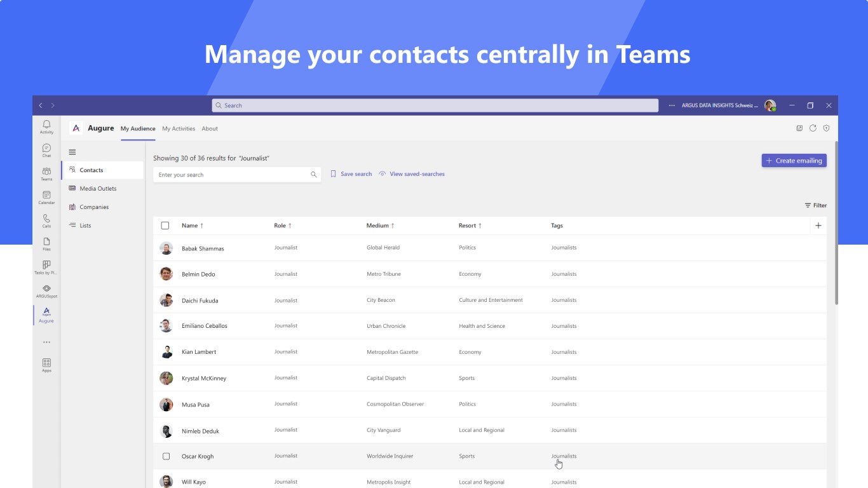Screen dimensions: 868x488
Task: Click the vertical scrollbar of contact list
Action: 836,222
